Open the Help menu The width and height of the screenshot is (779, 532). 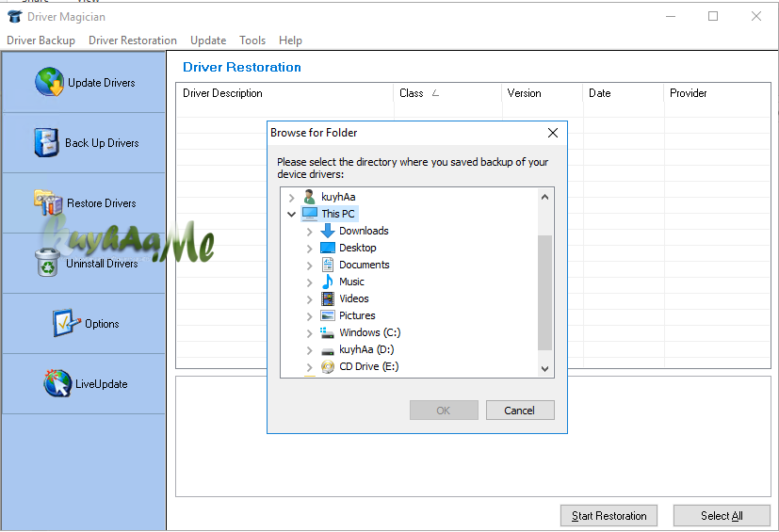290,40
